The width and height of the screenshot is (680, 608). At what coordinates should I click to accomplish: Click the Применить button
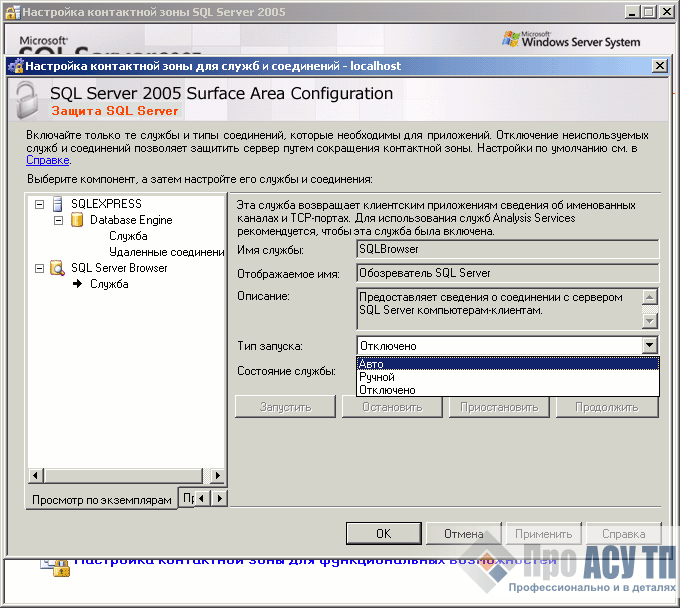[x=543, y=533]
